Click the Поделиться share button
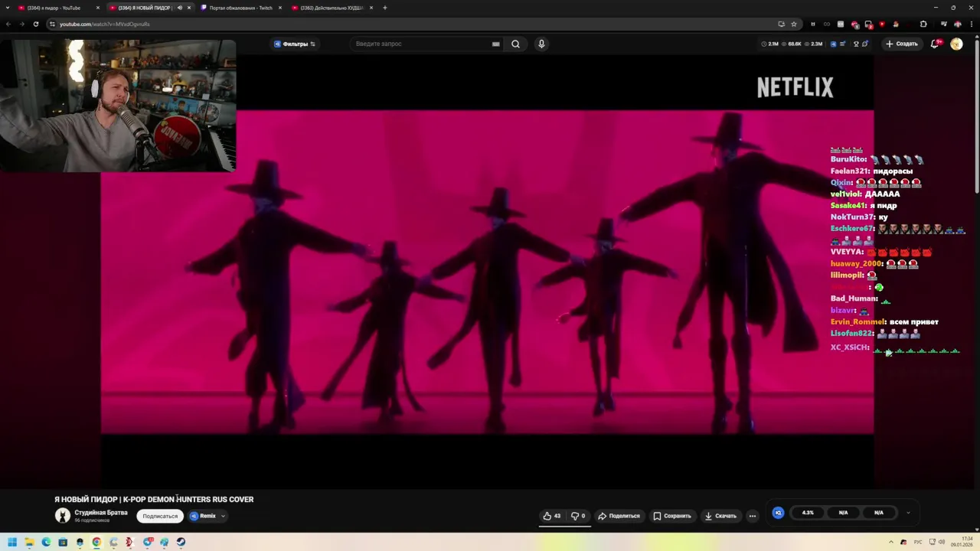Screen dimensions: 980x551 tap(619, 516)
